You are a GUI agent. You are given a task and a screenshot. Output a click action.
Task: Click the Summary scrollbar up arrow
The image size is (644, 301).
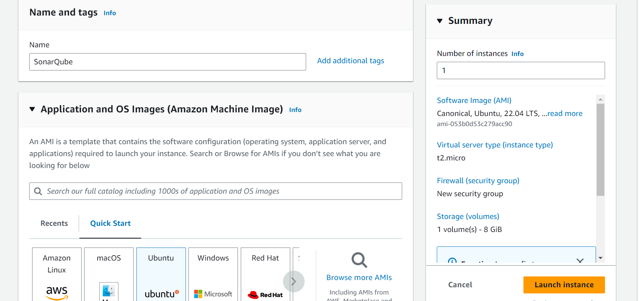click(600, 99)
